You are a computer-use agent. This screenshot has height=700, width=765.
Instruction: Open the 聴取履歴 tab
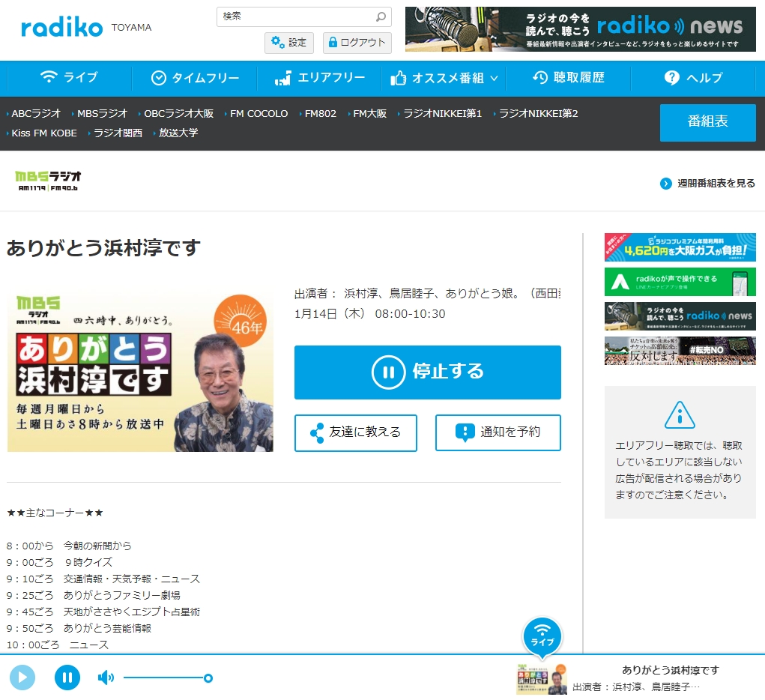(x=569, y=78)
